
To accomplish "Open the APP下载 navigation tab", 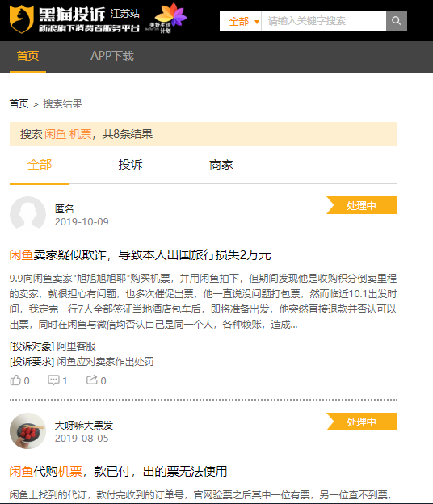I will [x=111, y=56].
